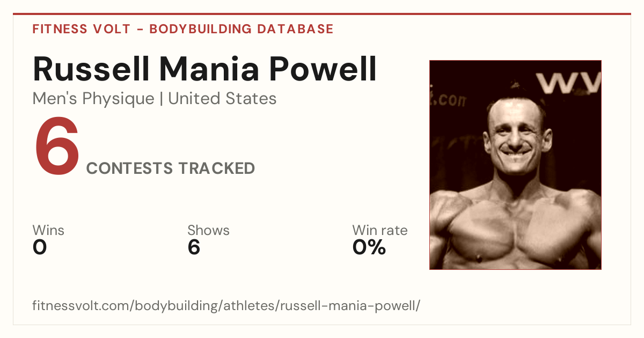Click the 0% win rate value
Screen dimensions: 644x338
[x=369, y=247]
